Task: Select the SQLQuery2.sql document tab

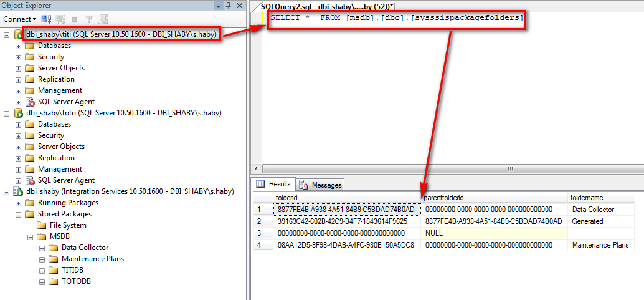Action: (326, 6)
